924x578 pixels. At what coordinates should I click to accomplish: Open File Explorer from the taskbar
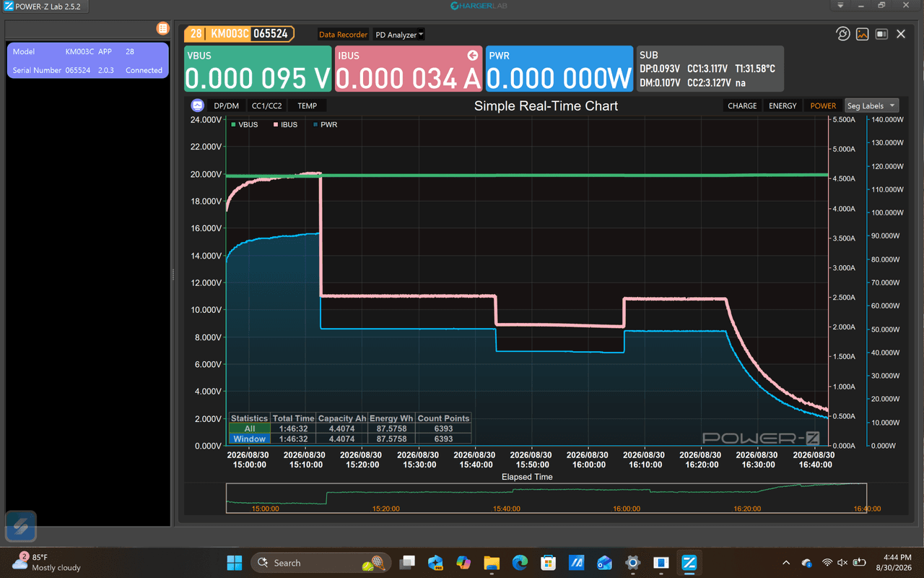click(x=492, y=563)
